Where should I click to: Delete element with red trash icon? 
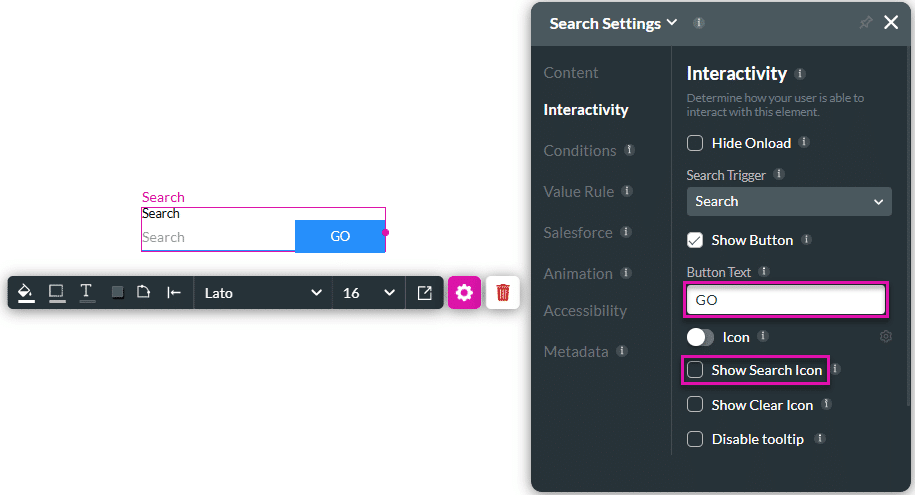(502, 292)
